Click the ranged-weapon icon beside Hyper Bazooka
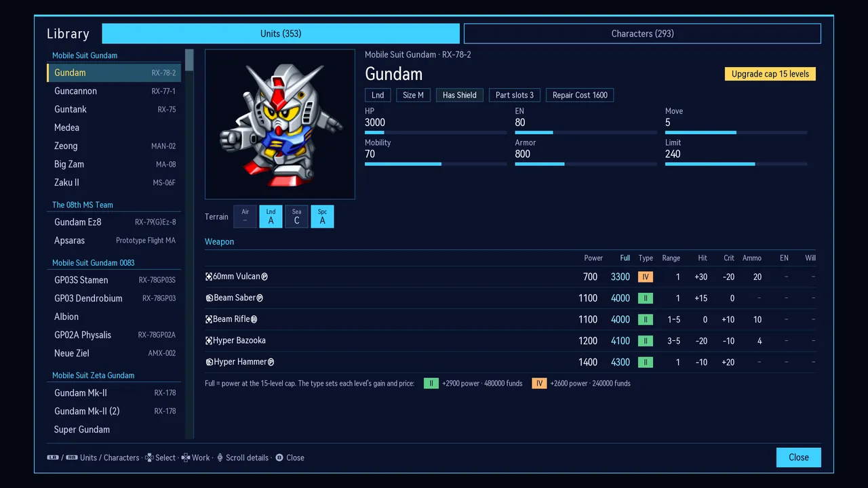This screenshot has width=868, height=488. point(209,341)
